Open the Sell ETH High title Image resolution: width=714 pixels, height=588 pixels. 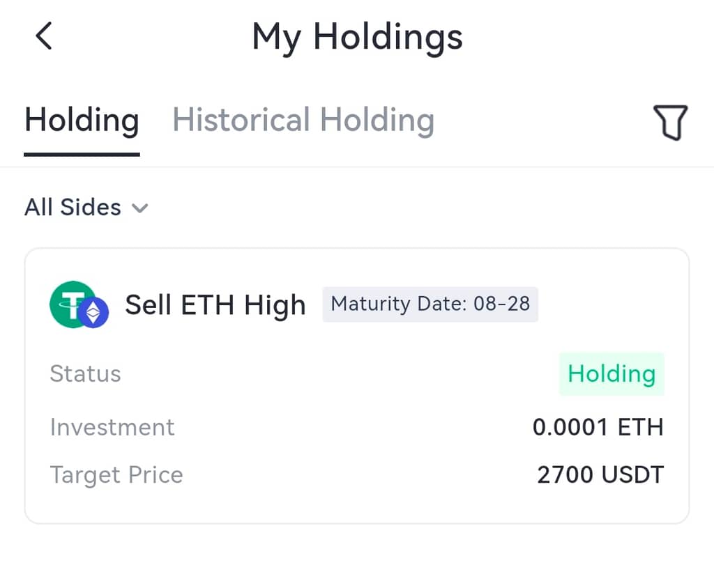(x=215, y=304)
